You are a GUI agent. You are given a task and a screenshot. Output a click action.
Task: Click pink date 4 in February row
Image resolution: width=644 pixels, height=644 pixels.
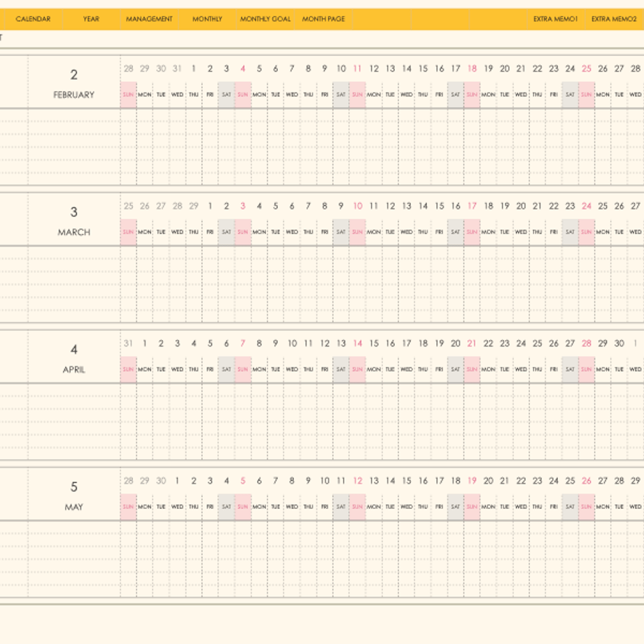[243, 69]
